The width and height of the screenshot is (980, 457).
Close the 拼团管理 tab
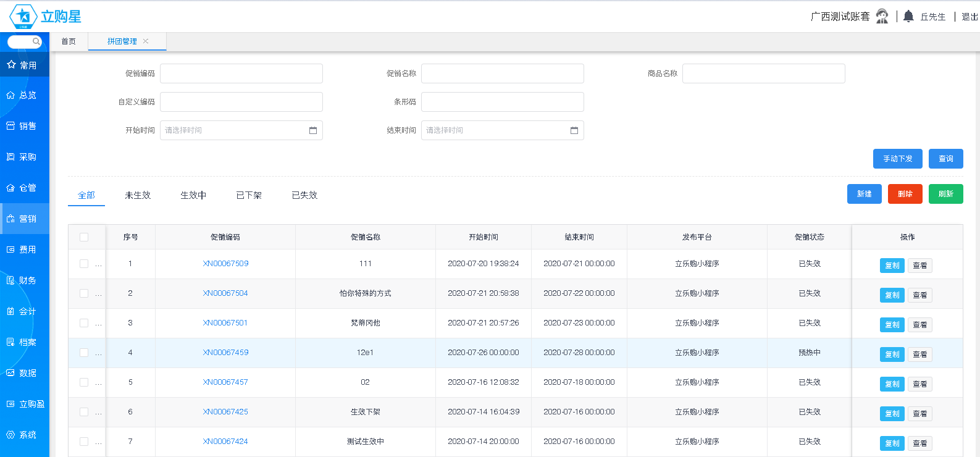point(146,41)
